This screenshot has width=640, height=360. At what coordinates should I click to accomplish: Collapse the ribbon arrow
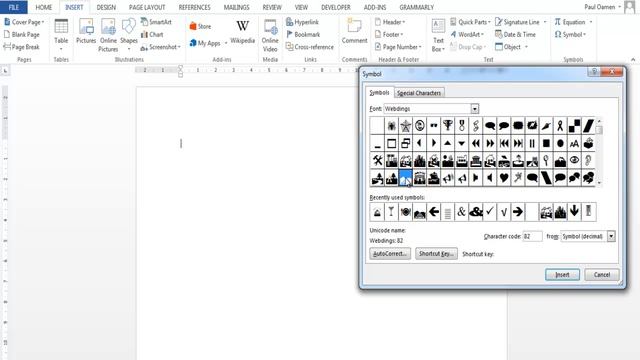pos(633,60)
